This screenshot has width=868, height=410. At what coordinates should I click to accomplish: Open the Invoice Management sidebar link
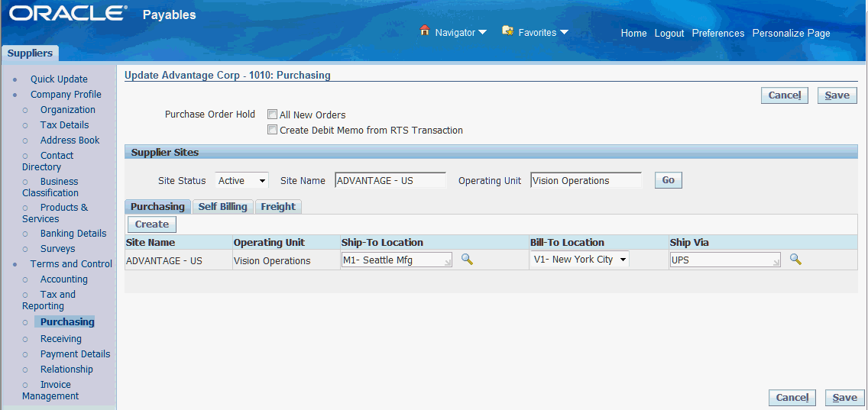click(50, 390)
